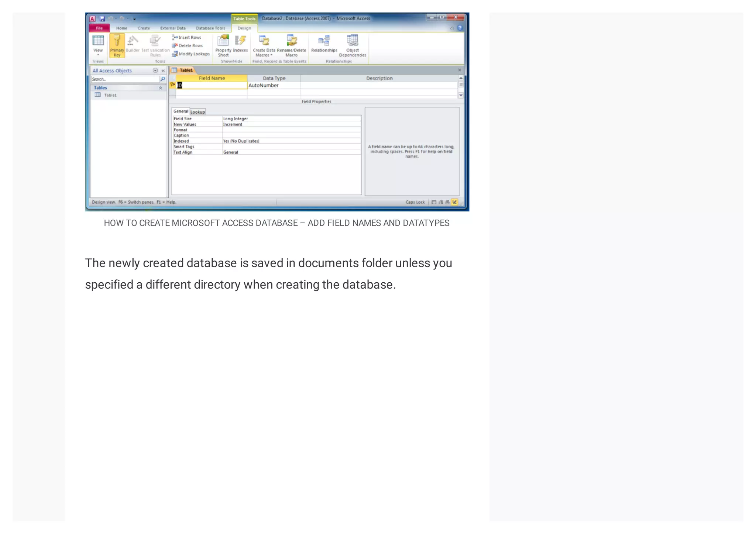Click the Field Size value Long Integer
This screenshot has height=534, width=756.
pos(292,119)
